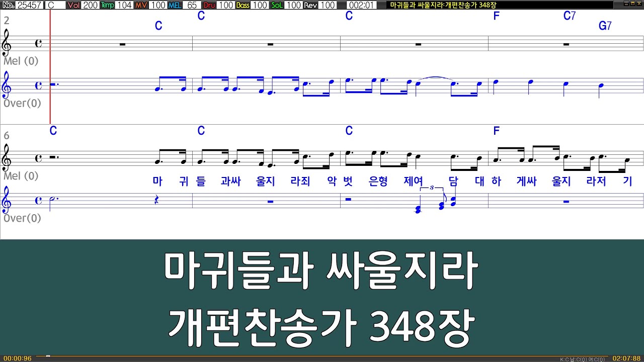Click the G7 chord symbol
Viewport: 644px width, 362px height.
[605, 26]
